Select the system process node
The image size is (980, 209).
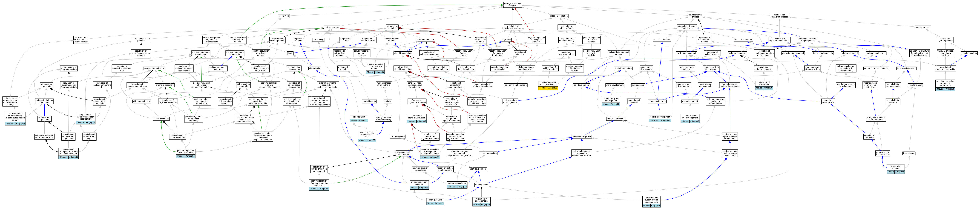(923, 27)
